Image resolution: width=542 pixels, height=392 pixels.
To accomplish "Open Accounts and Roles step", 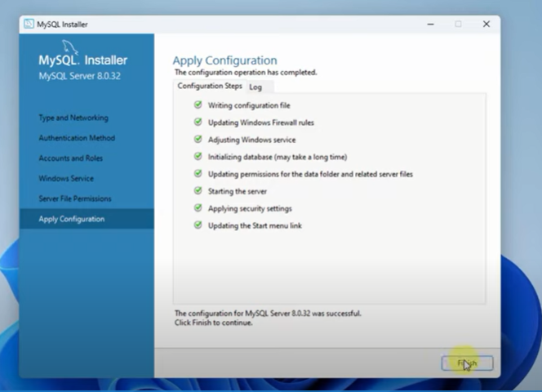I will point(70,158).
